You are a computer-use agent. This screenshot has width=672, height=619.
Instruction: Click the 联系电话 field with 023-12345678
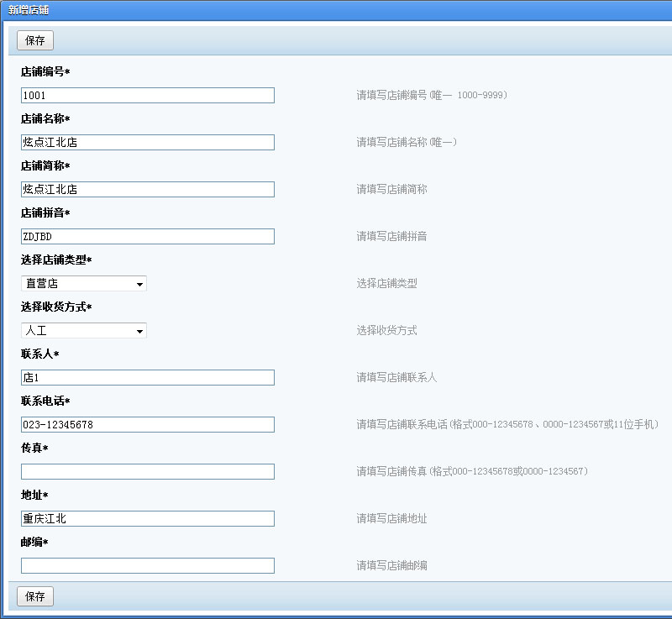tap(148, 424)
